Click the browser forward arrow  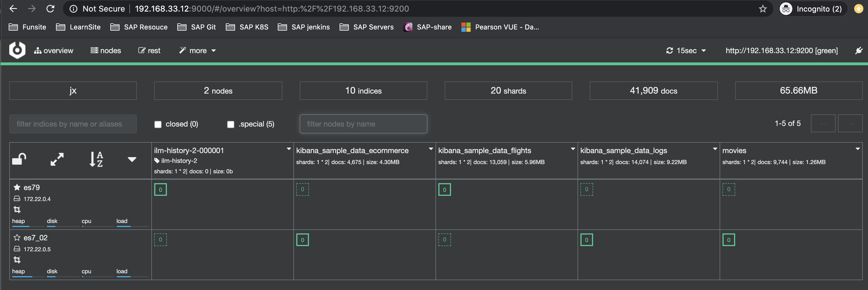point(32,9)
